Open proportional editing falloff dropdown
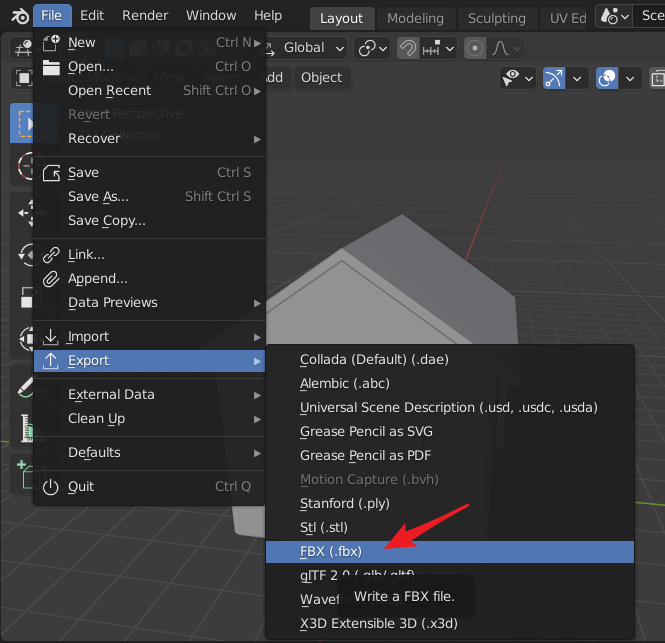Viewport: 665px width, 643px height. click(x=506, y=48)
